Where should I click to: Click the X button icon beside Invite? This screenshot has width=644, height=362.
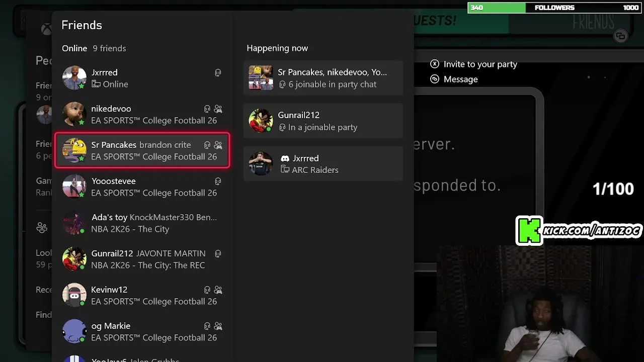tap(435, 64)
